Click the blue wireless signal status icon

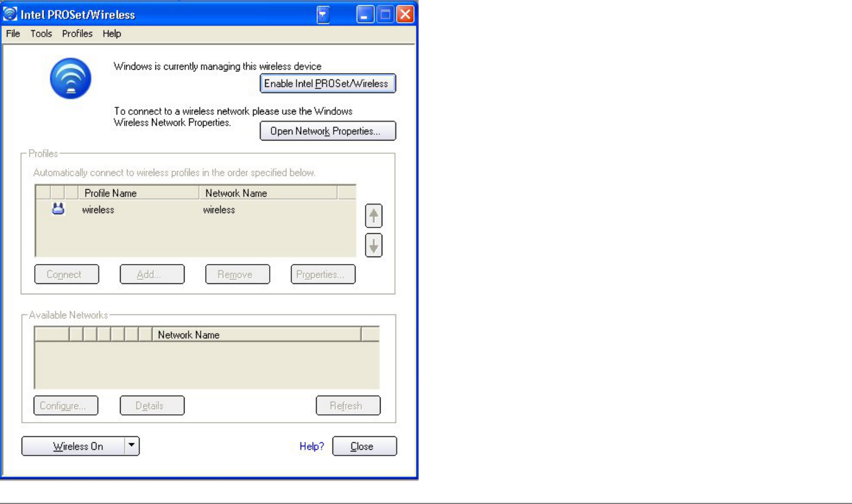pyautogui.click(x=70, y=78)
